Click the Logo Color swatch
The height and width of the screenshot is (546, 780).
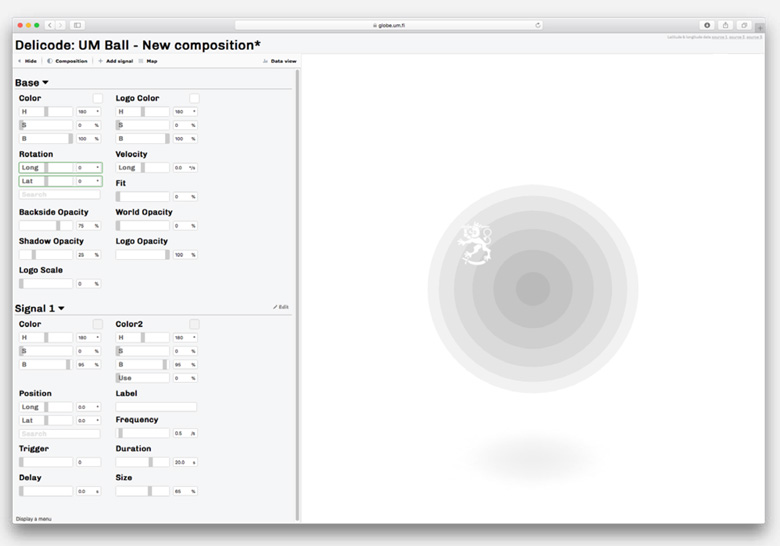click(194, 98)
